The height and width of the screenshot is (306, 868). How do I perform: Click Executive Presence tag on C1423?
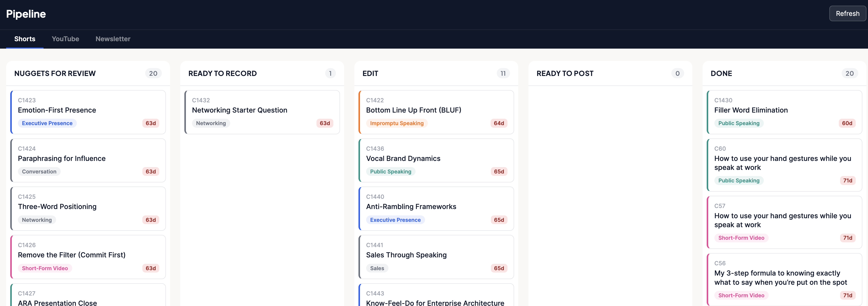coord(47,123)
